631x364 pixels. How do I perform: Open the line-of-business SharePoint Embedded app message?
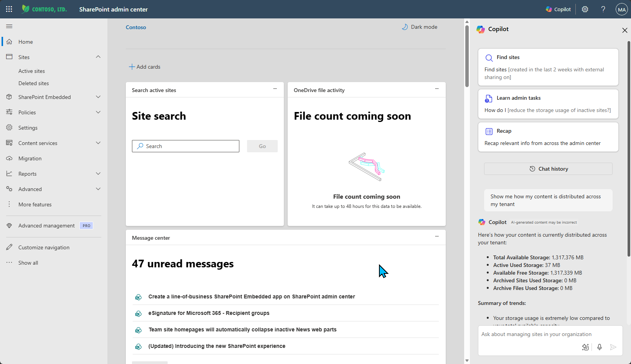(252, 296)
